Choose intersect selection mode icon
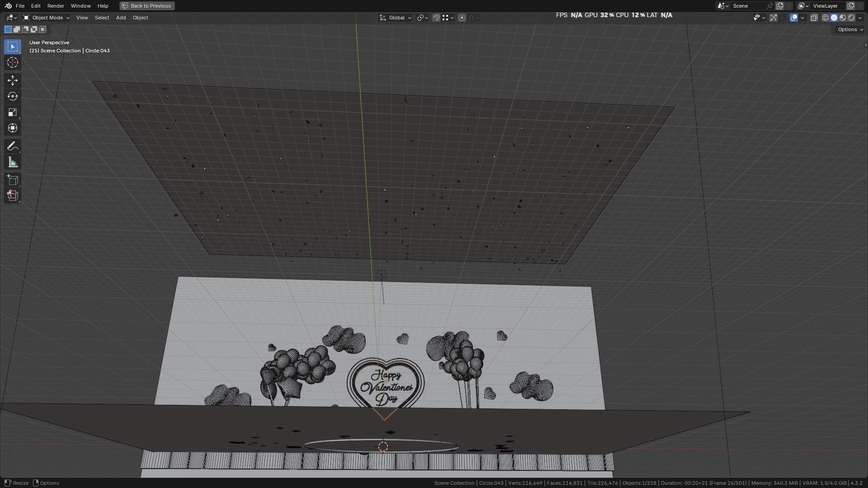This screenshot has width=868, height=488. click(x=42, y=29)
